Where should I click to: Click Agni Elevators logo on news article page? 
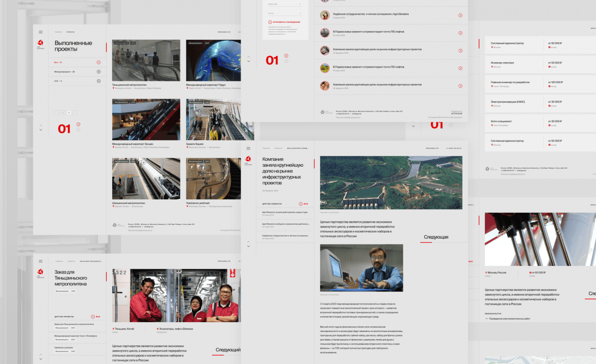coord(248,160)
